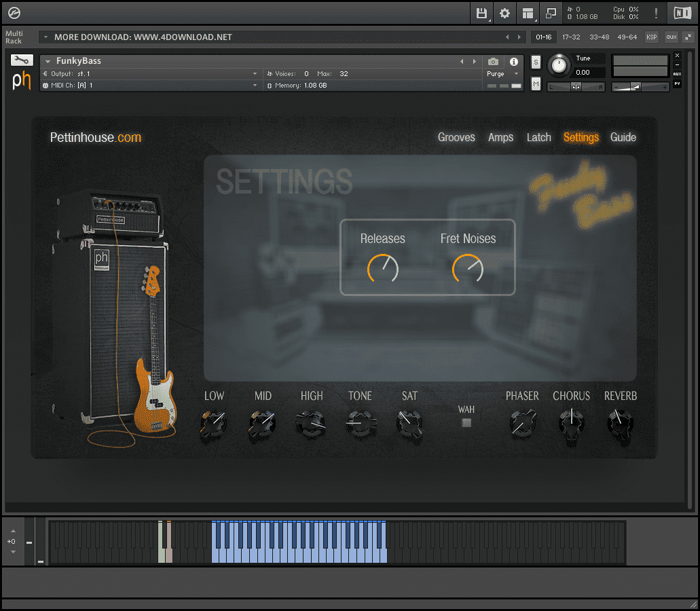Click the TONE knob
The image size is (700, 611).
[361, 423]
